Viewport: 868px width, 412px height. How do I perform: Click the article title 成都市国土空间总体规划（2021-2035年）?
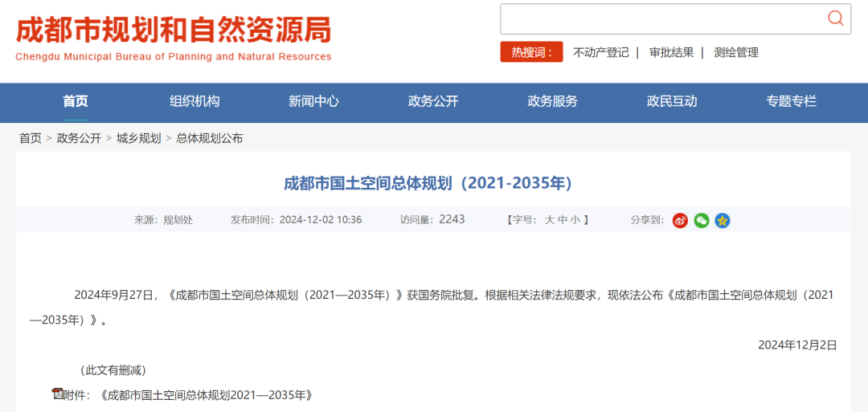point(428,183)
